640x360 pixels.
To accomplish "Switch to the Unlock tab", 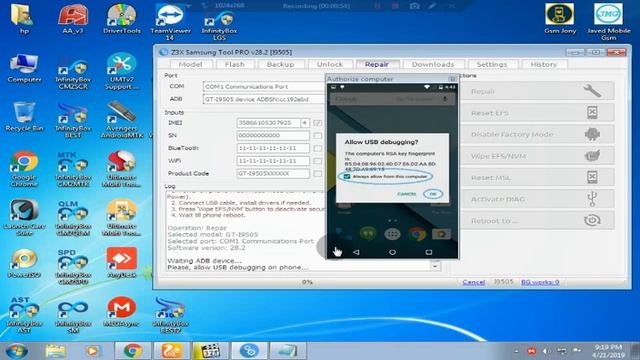I will tap(330, 64).
